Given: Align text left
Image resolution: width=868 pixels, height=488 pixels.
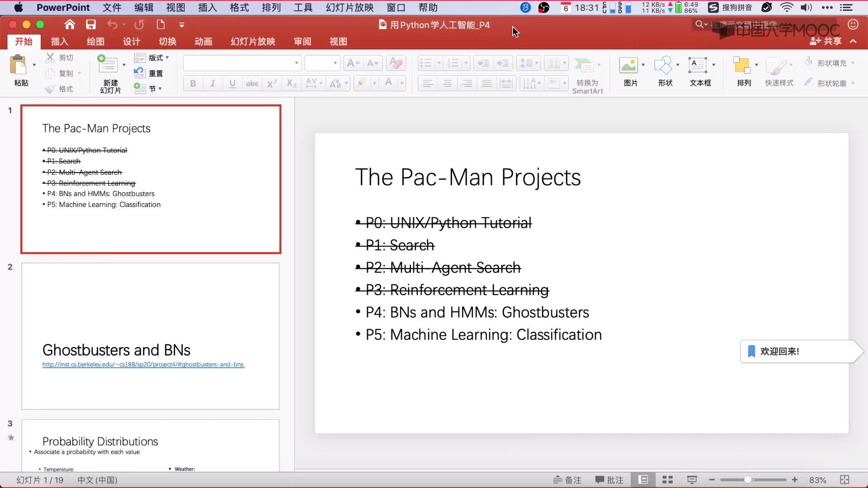Looking at the screenshot, I should tap(428, 83).
